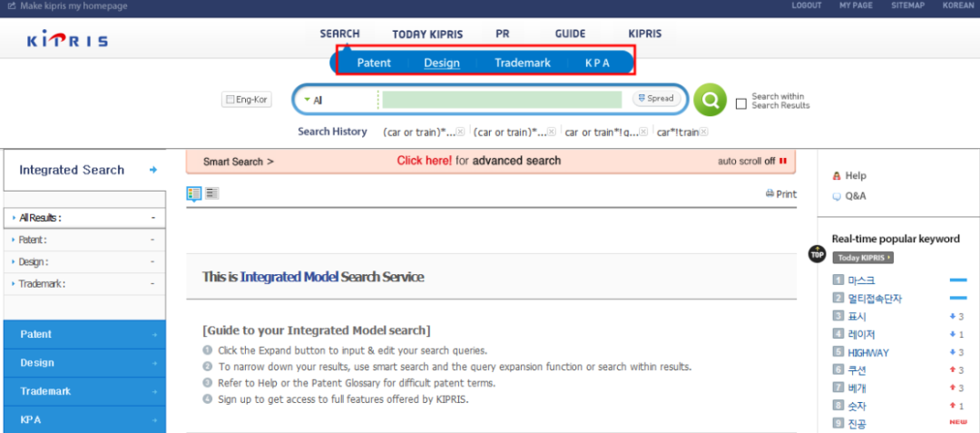The image size is (980, 433).
Task: Remove 'car*!train' history entry
Action: (x=703, y=132)
